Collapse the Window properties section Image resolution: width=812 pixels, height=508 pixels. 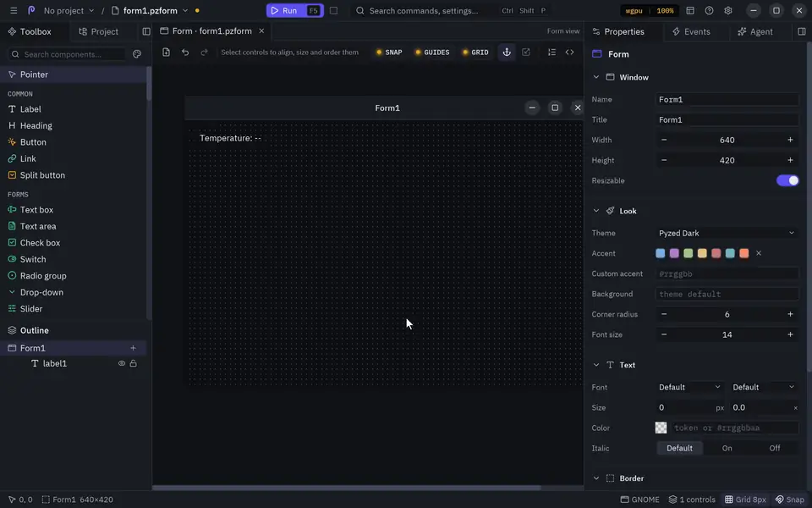596,77
